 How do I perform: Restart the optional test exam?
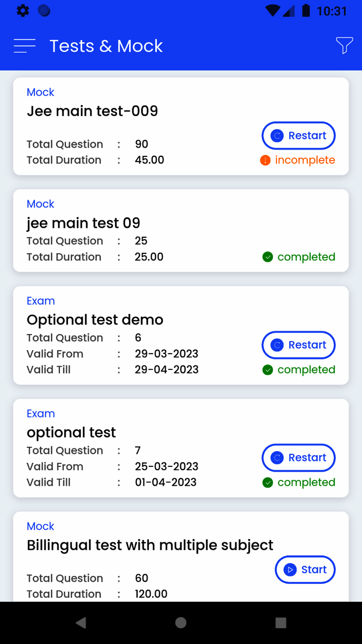click(299, 458)
